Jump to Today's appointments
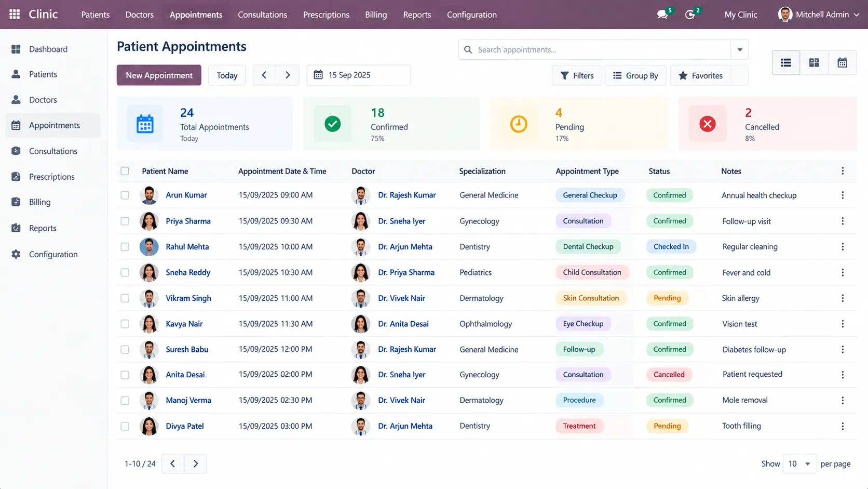 click(x=227, y=75)
